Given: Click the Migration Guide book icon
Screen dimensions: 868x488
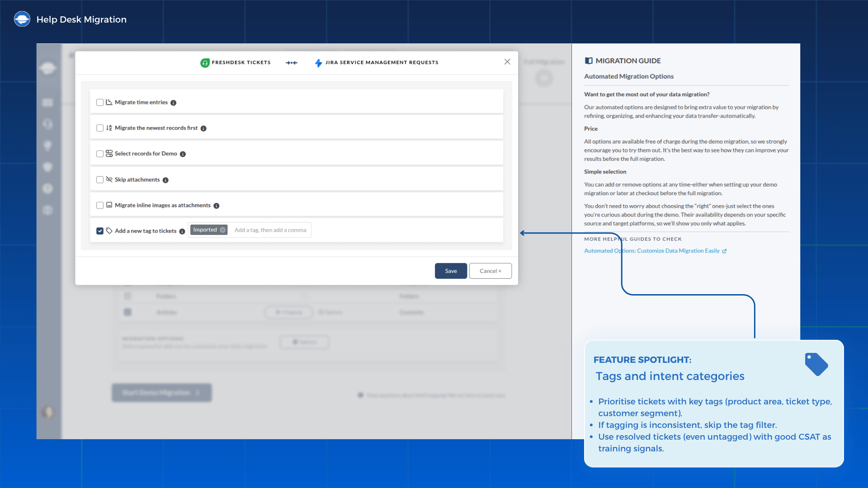Looking at the screenshot, I should tap(589, 61).
